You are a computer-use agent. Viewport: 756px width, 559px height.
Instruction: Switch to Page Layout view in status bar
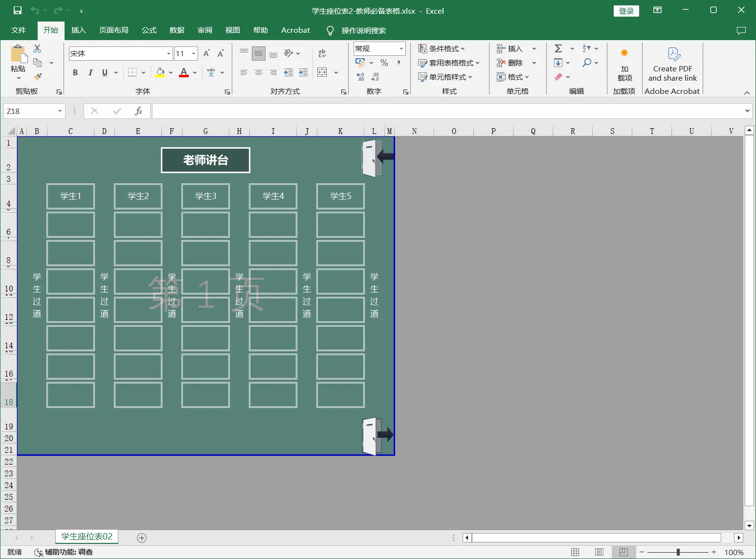599,552
